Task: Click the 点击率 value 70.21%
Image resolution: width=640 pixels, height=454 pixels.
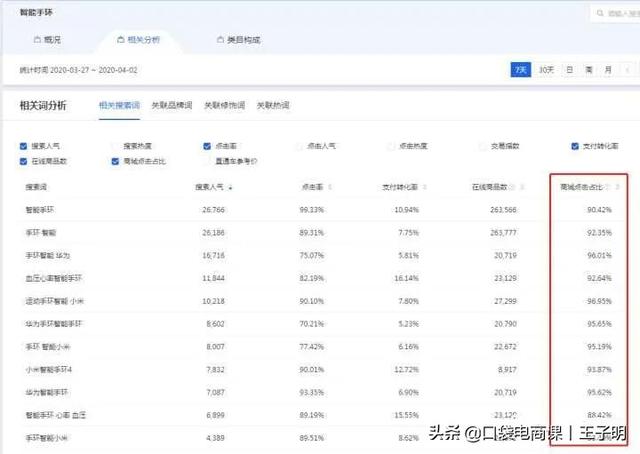Action: (x=311, y=324)
